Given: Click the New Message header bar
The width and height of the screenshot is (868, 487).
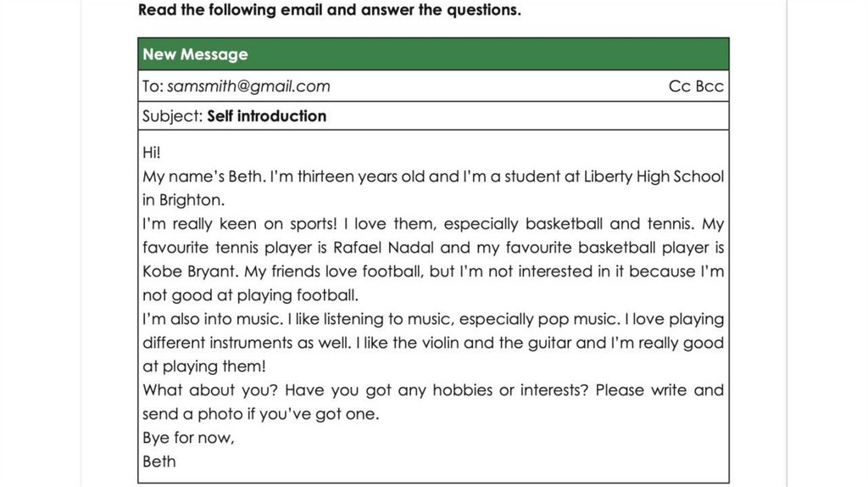Looking at the screenshot, I should click(432, 54).
